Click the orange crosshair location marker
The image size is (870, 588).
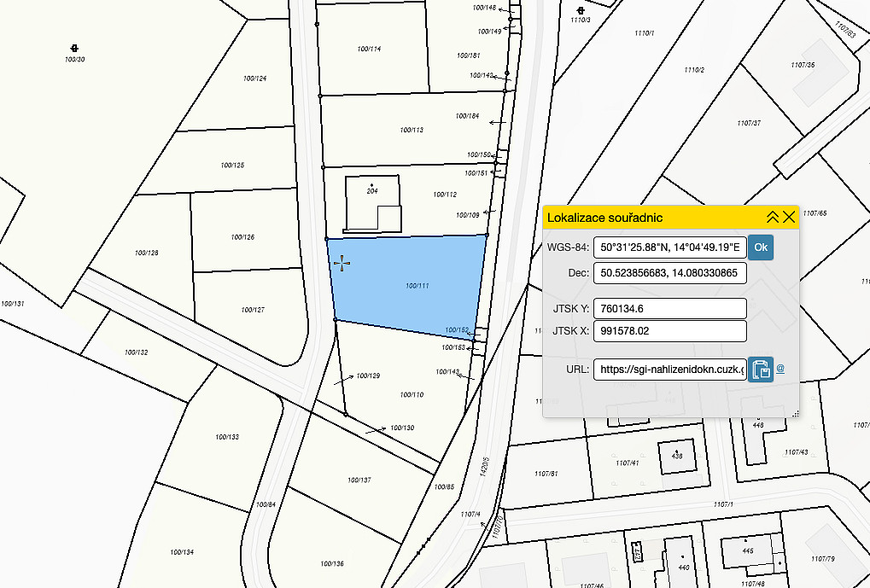tap(342, 264)
